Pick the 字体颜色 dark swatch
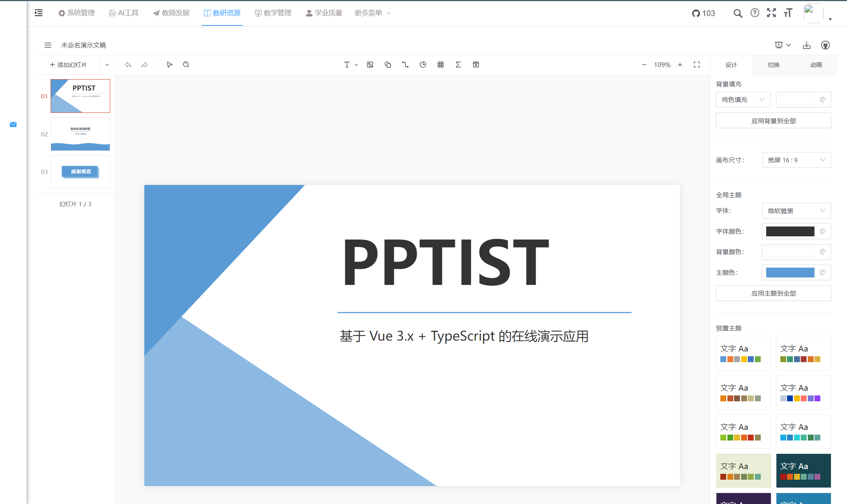 tap(790, 231)
